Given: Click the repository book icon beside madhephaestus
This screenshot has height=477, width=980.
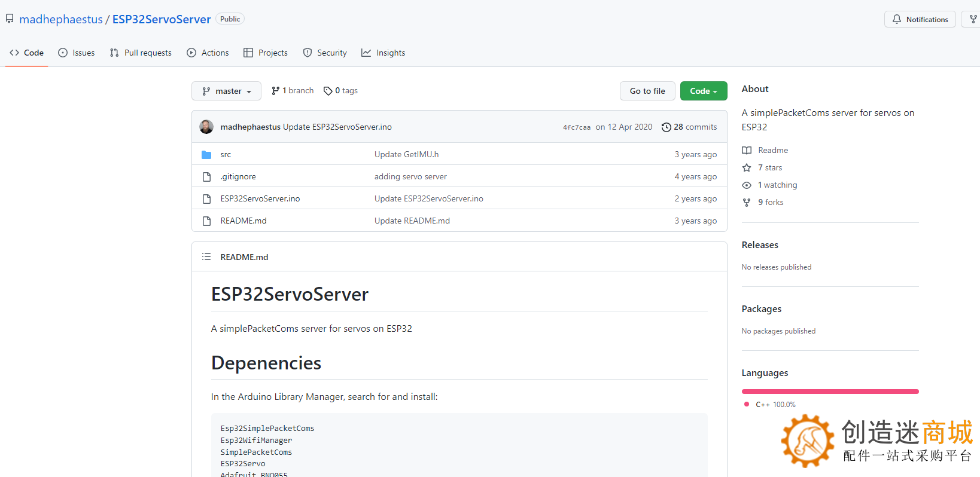Looking at the screenshot, I should [10, 19].
